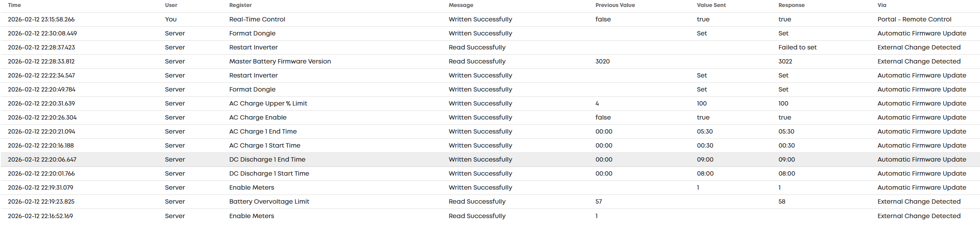Click the Register column header
This screenshot has width=980, height=226.
point(241,5)
